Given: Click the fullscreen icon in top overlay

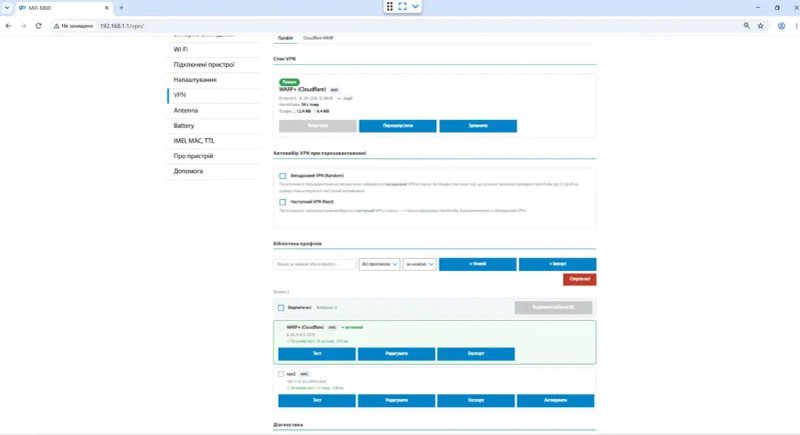Looking at the screenshot, I should pos(403,6).
